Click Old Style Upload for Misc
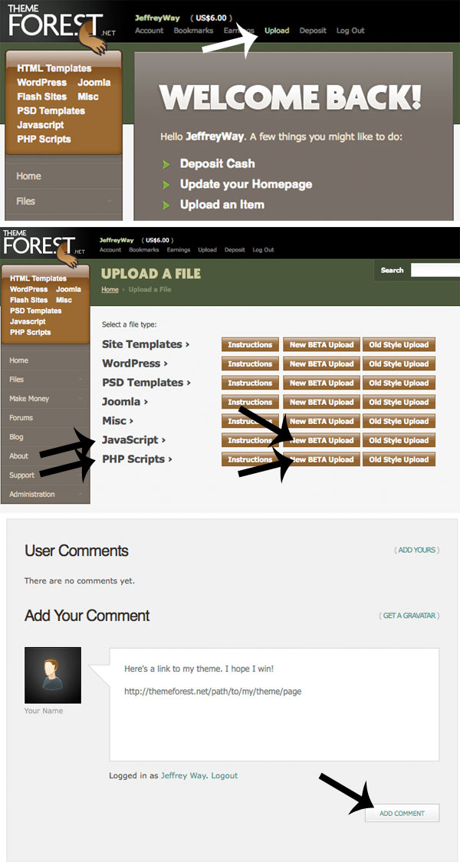 [x=399, y=421]
